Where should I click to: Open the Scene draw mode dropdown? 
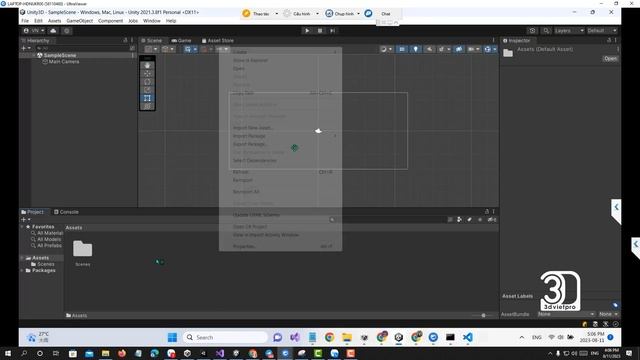[x=386, y=49]
